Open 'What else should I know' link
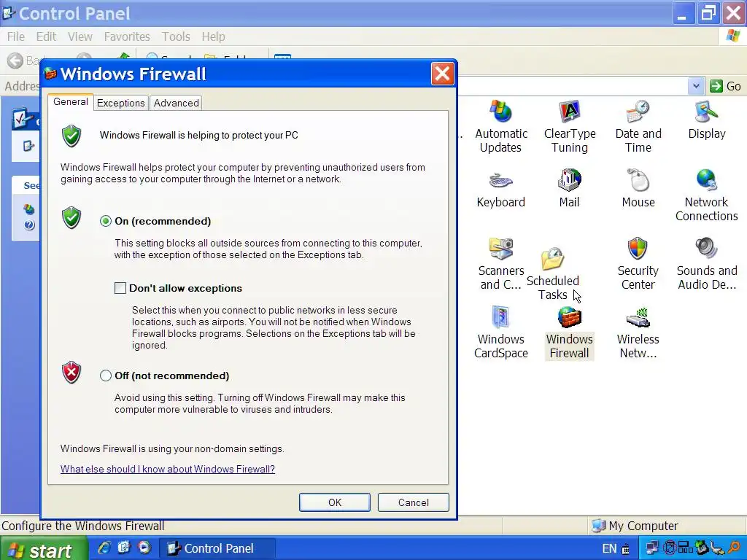Image resolution: width=747 pixels, height=560 pixels. [168, 469]
